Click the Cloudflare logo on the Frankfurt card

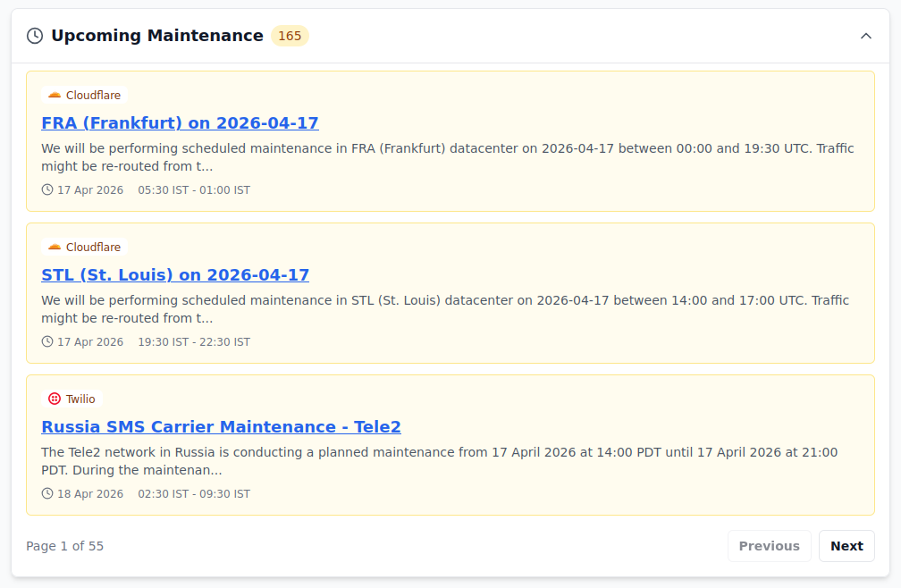coord(55,96)
